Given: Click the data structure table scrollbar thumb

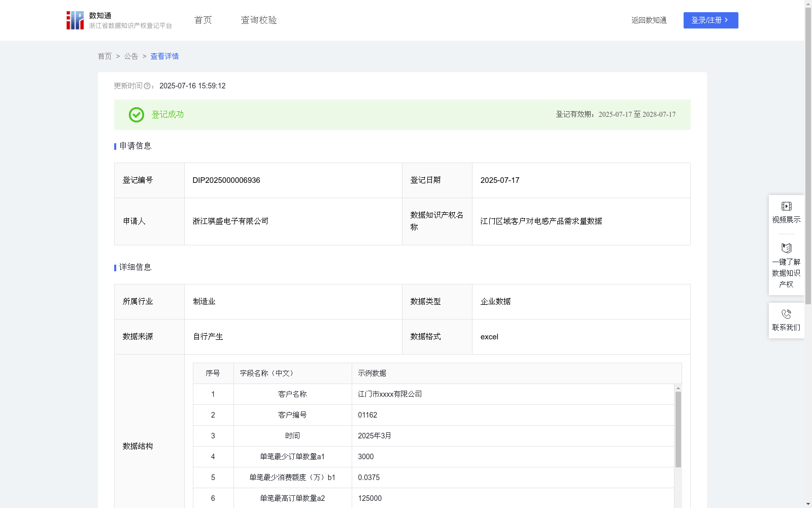Looking at the screenshot, I should click(x=678, y=429).
